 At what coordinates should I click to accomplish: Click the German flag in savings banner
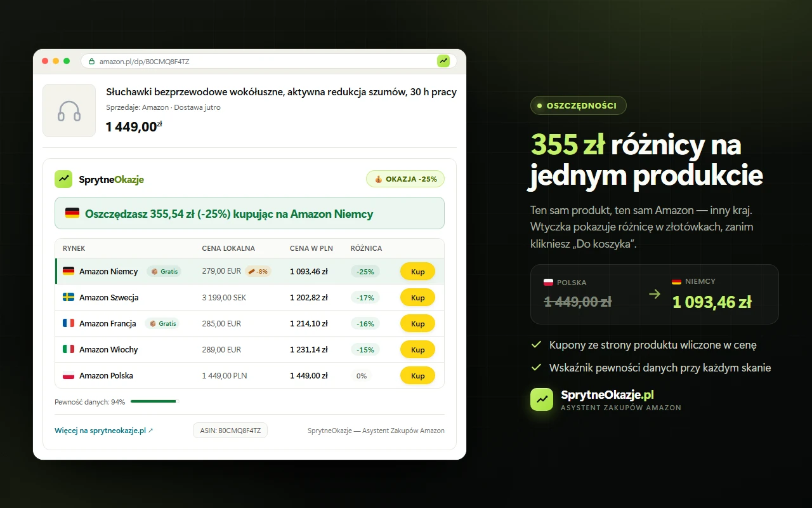click(x=72, y=213)
